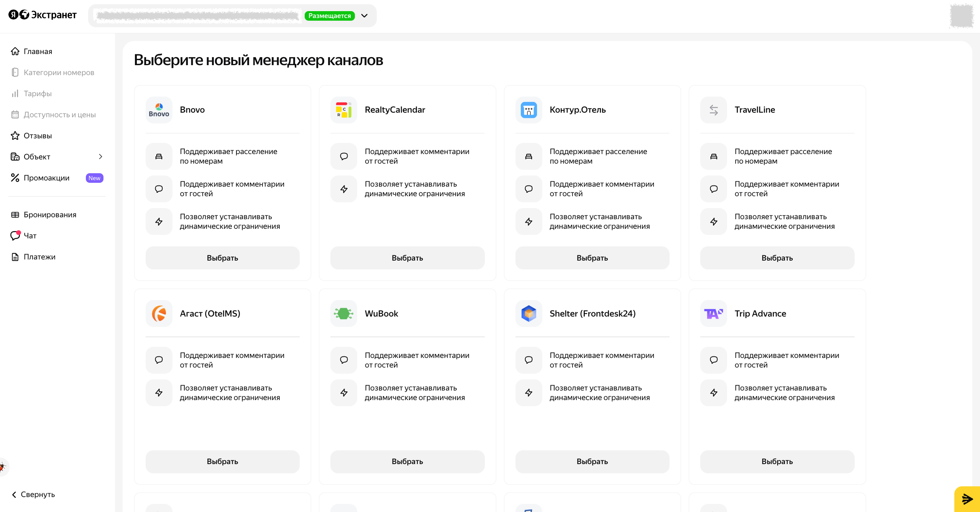This screenshot has height=512, width=980.
Task: Select Агаст (OtelMS) with Выбрать
Action: (223, 461)
